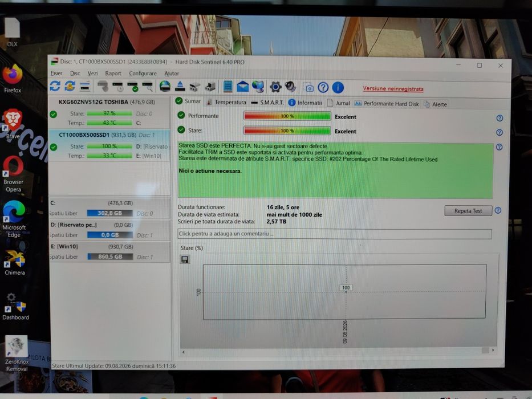Open the blue notepad report icon
The width and height of the screenshot is (532, 399).
pyautogui.click(x=228, y=87)
